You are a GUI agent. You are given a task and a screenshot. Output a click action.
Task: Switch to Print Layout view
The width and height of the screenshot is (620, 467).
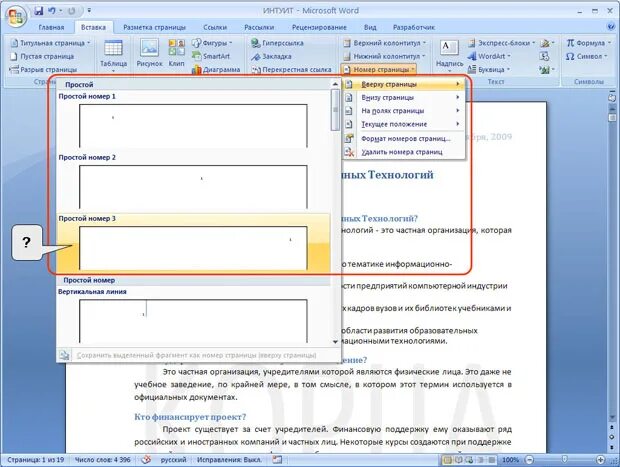448,460
